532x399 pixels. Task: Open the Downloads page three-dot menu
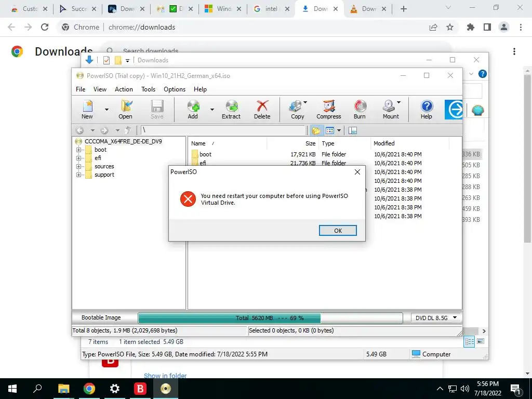pos(514,51)
